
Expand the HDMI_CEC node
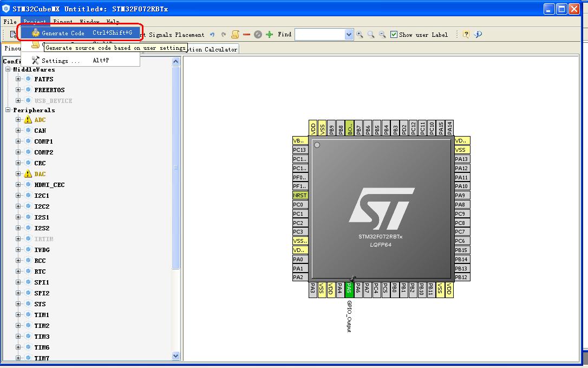click(18, 185)
